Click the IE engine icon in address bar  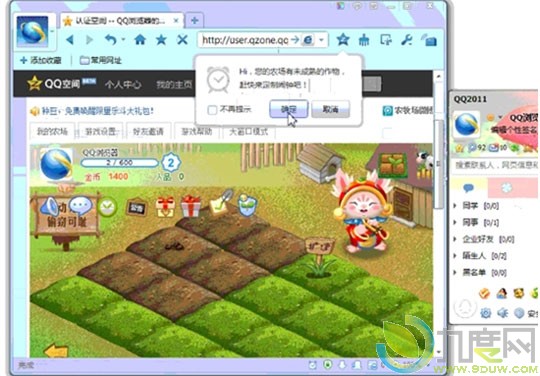click(308, 40)
